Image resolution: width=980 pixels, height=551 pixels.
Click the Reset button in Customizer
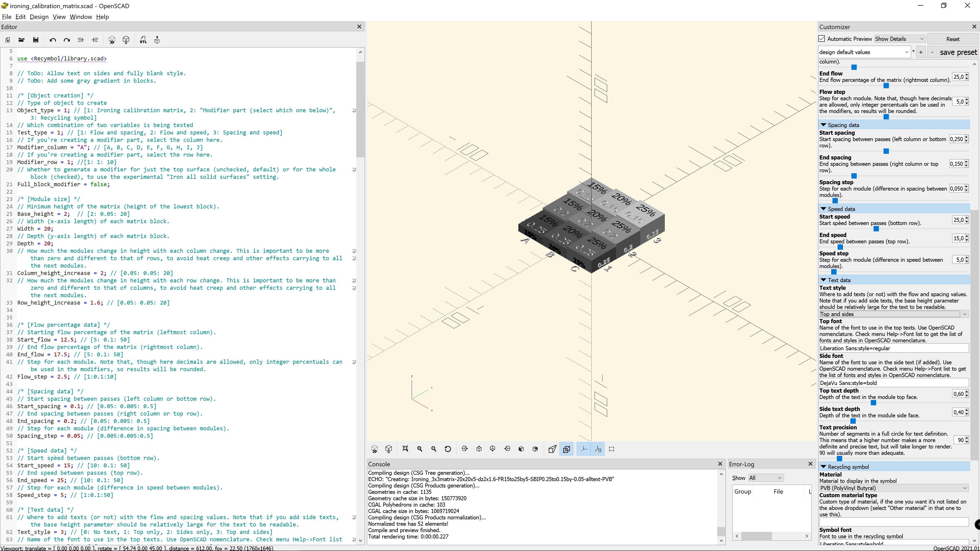coord(953,39)
